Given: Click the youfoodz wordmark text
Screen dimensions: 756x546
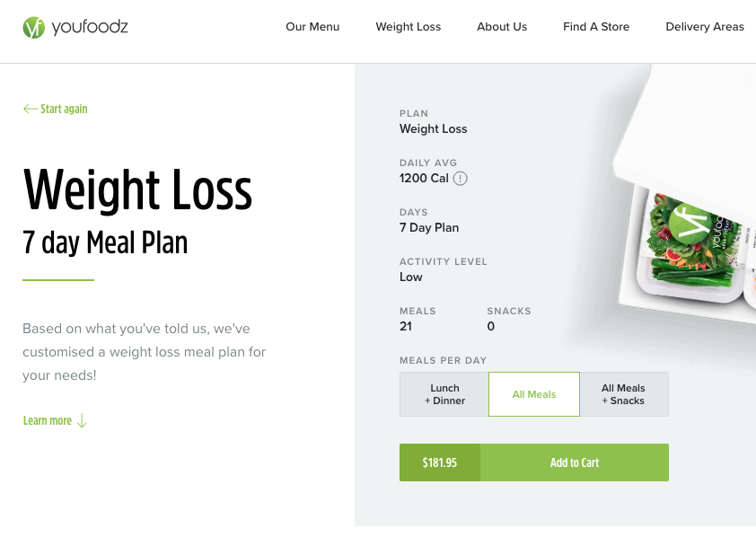Looking at the screenshot, I should pyautogui.click(x=90, y=28).
